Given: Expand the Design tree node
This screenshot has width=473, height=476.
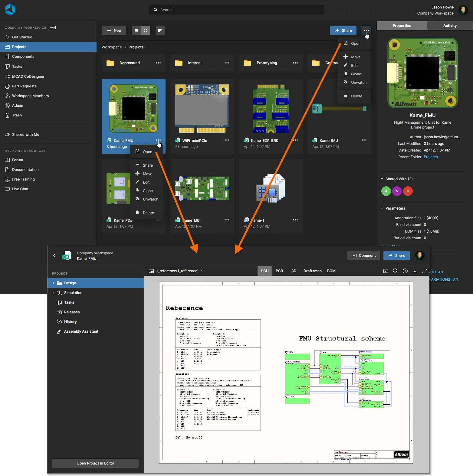Looking at the screenshot, I should (53, 283).
